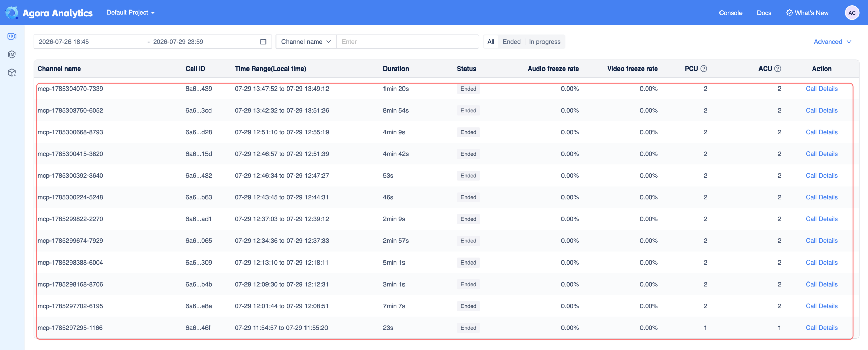Open the Docs link
Viewport: 868px width, 350px height.
(x=764, y=13)
